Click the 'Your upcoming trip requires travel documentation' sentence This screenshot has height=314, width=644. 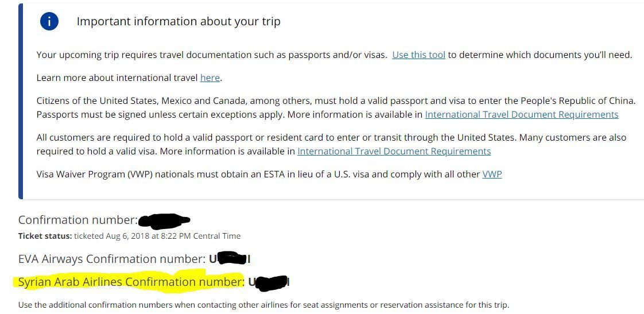[211, 55]
